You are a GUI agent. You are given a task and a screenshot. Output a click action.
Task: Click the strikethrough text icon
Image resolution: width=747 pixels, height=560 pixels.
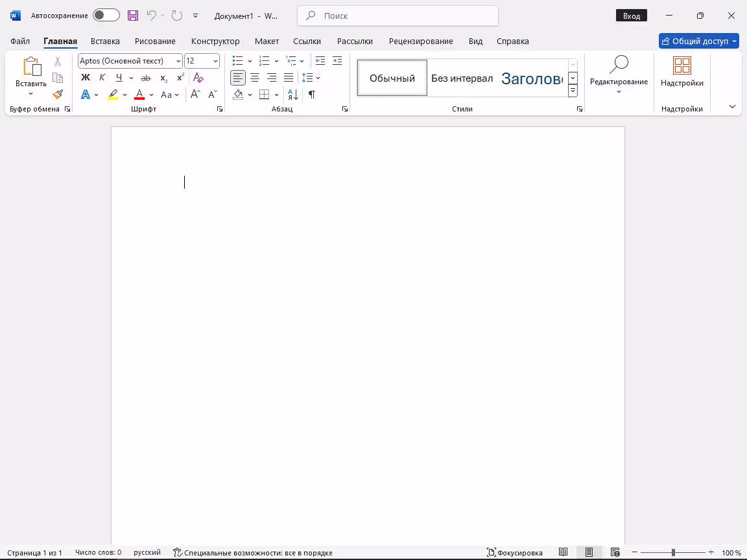pos(146,78)
